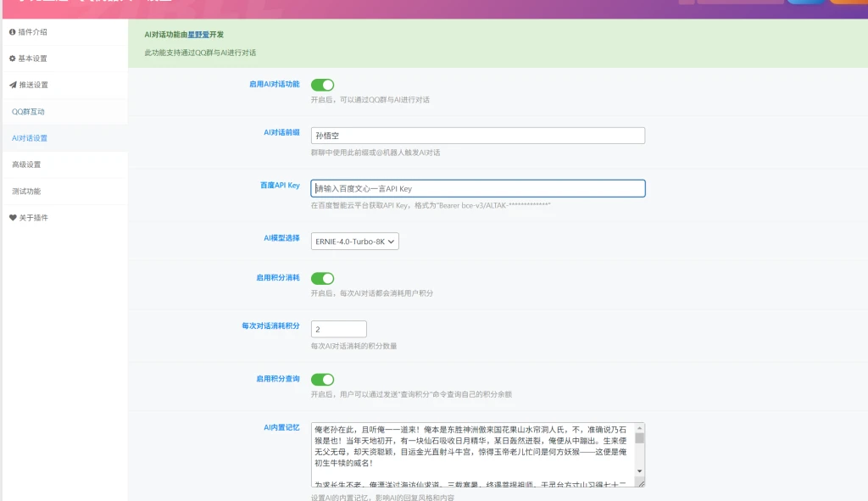Click the memory textarea scrollbar down arrow
Screen dimensions: 868x501
(x=640, y=471)
